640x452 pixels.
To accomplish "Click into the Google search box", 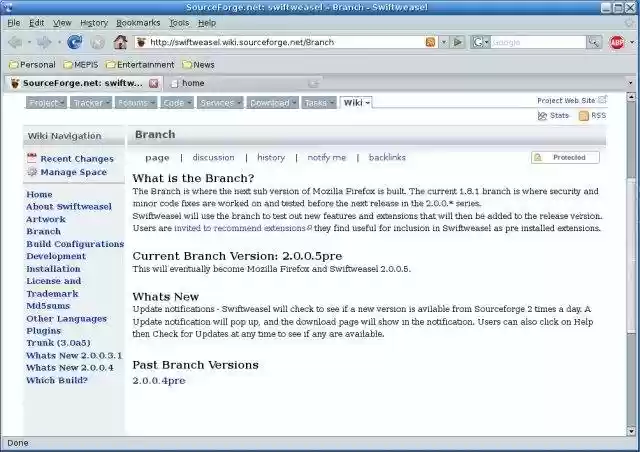I will [x=538, y=42].
